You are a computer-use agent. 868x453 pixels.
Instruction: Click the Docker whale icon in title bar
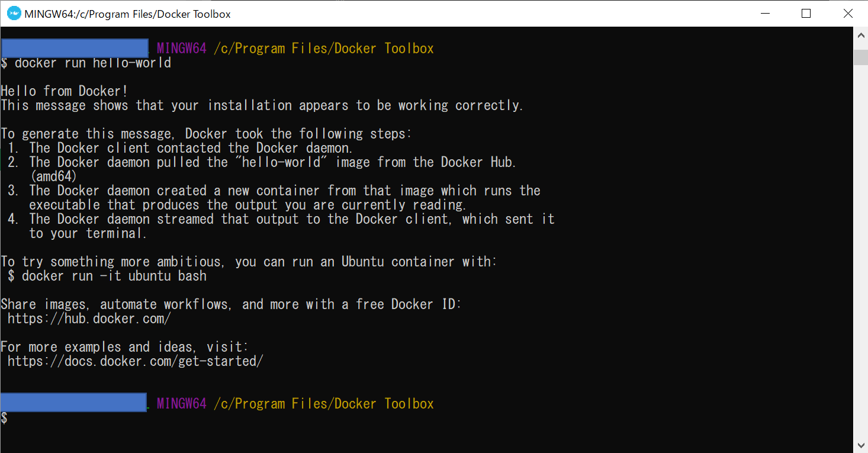pyautogui.click(x=13, y=13)
